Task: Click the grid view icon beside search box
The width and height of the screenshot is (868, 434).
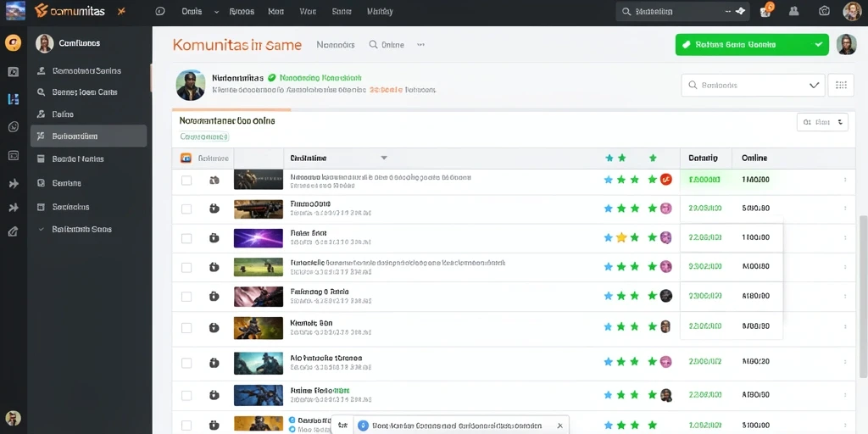Action: tap(841, 86)
